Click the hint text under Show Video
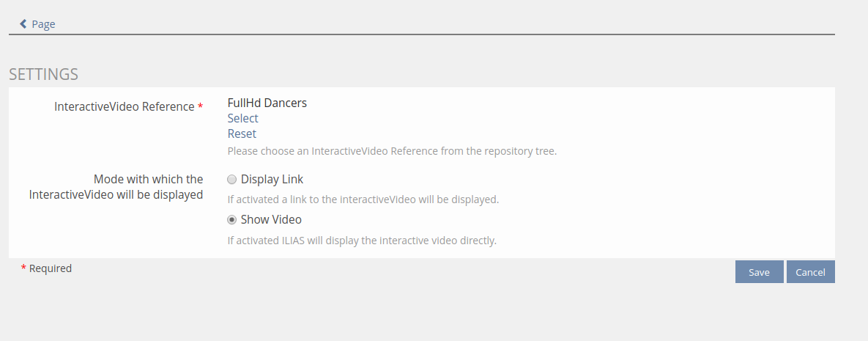Image resolution: width=868 pixels, height=341 pixels. pyautogui.click(x=362, y=241)
